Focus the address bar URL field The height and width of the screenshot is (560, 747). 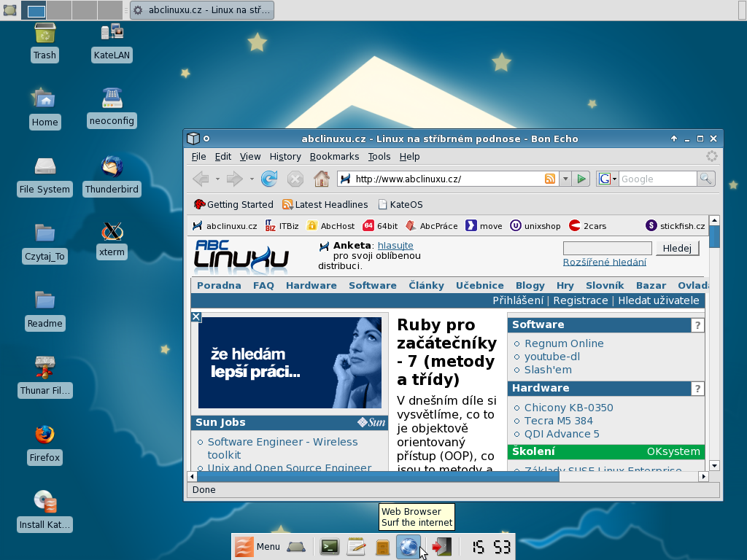coord(448,179)
